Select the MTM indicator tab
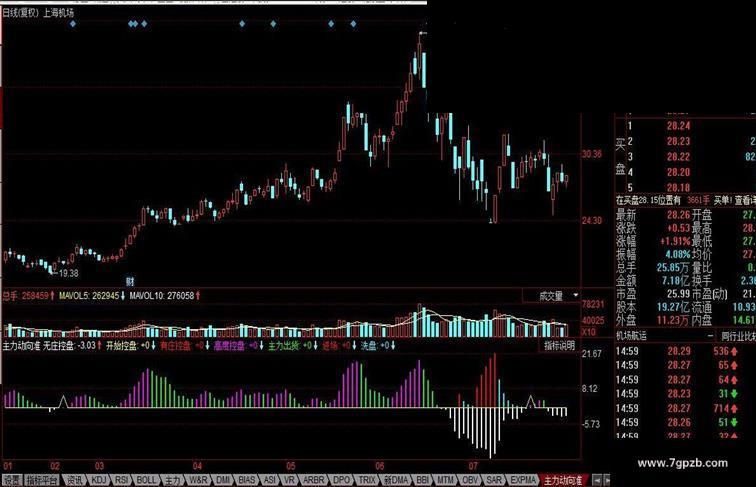 pyautogui.click(x=446, y=480)
